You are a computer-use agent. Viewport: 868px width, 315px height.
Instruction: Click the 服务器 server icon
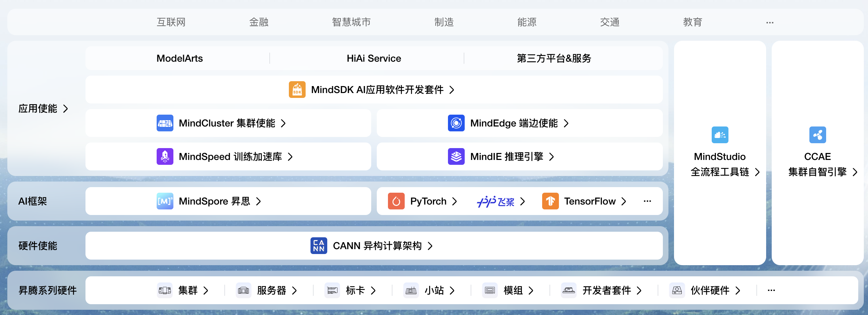coord(244,290)
